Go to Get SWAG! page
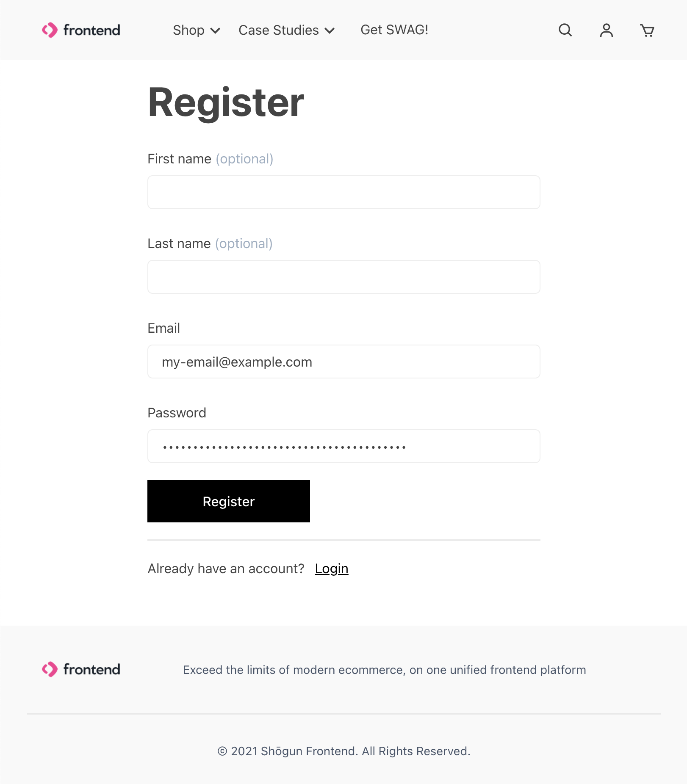Image resolution: width=687 pixels, height=784 pixels. pos(394,30)
